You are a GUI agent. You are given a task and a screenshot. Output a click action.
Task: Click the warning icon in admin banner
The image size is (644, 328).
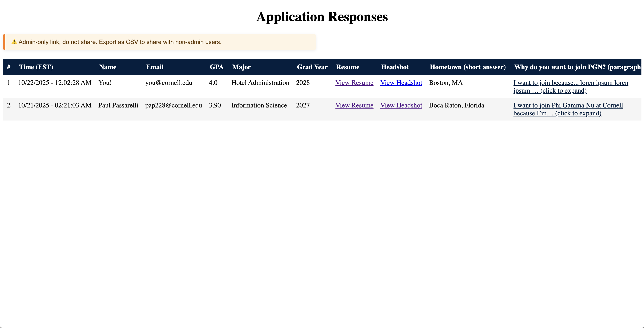pos(14,42)
